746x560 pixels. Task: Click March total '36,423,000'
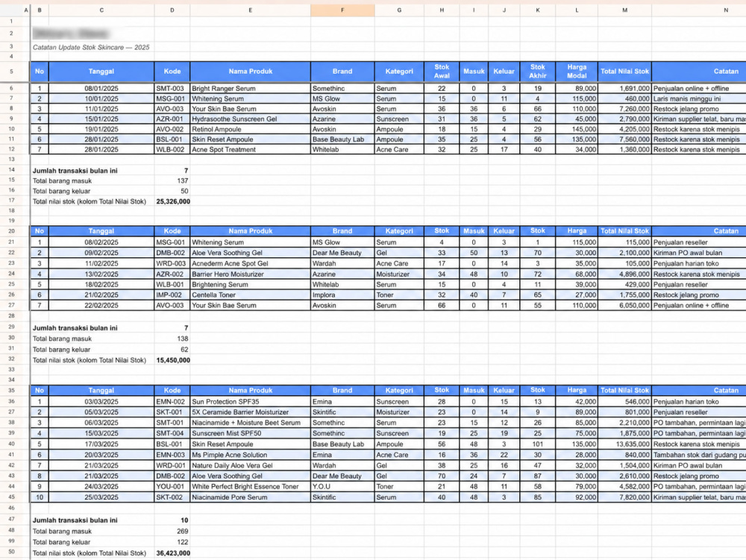coord(173,553)
